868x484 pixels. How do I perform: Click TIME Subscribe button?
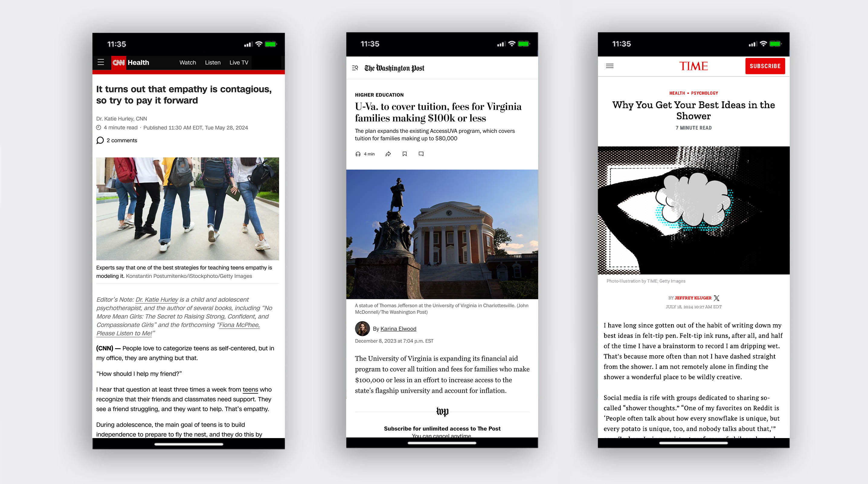(x=764, y=66)
